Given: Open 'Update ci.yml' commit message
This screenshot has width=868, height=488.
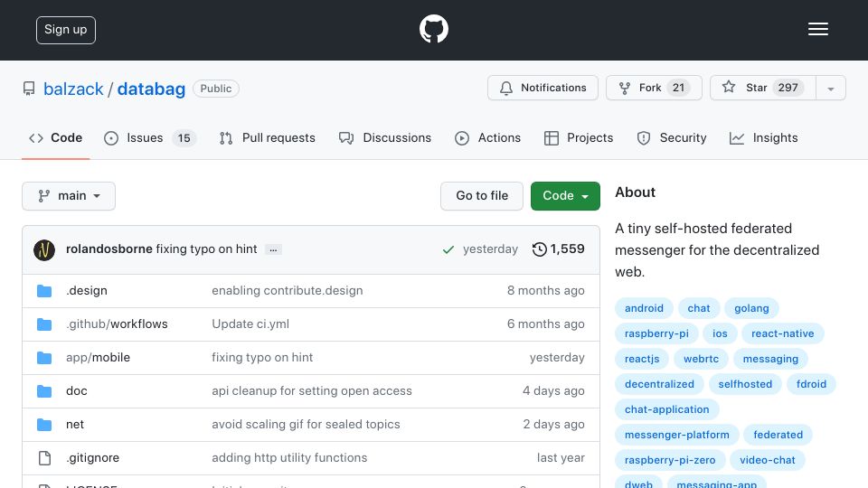Looking at the screenshot, I should pyautogui.click(x=250, y=324).
